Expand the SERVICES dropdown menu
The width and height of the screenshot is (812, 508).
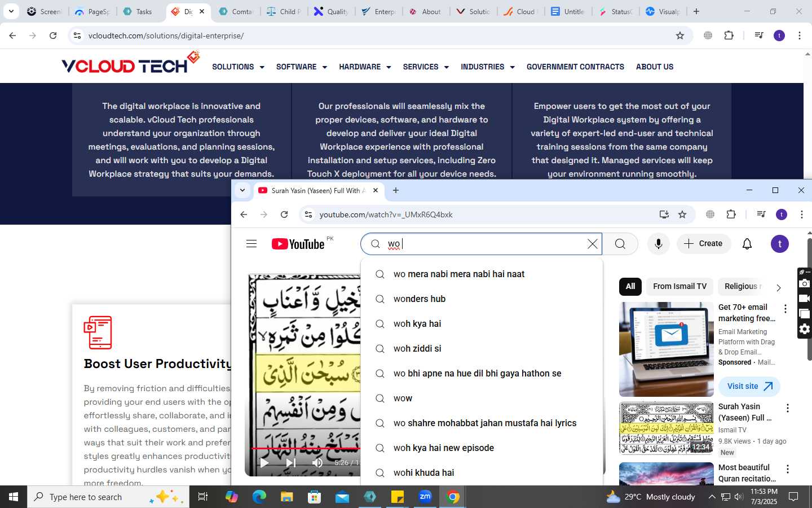[426, 67]
